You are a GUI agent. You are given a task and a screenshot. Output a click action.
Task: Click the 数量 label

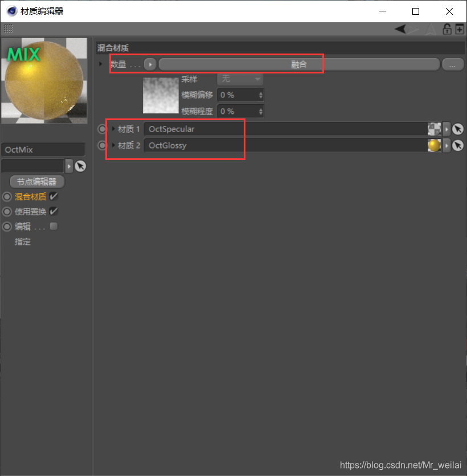pyautogui.click(x=118, y=64)
